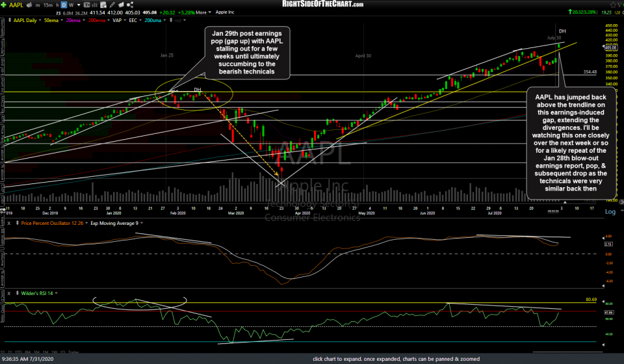Click the Feb 2020 date axis label
The height and width of the screenshot is (364, 624).
pyautogui.click(x=178, y=213)
